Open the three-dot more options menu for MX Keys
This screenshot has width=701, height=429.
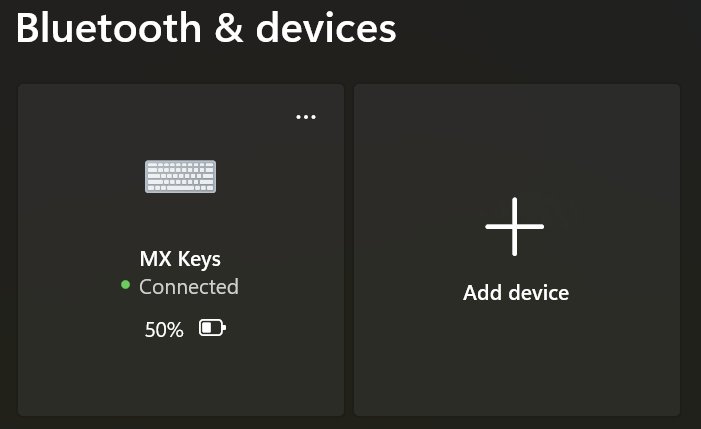click(306, 117)
